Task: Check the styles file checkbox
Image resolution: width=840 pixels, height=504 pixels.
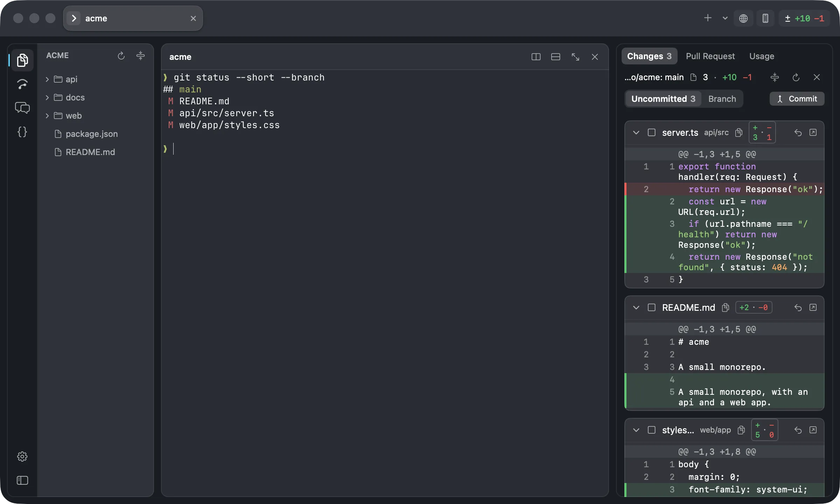Action: pyautogui.click(x=651, y=430)
